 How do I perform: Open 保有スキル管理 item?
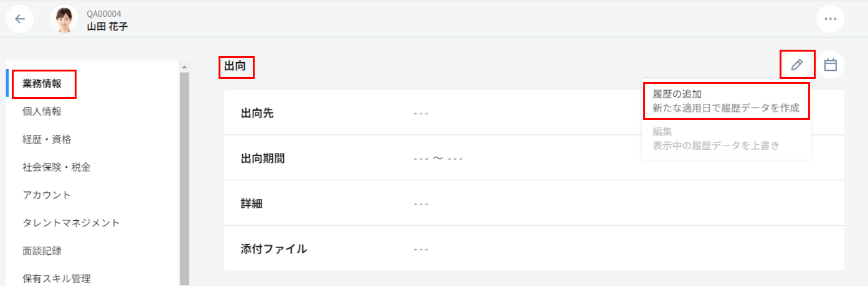click(x=57, y=278)
